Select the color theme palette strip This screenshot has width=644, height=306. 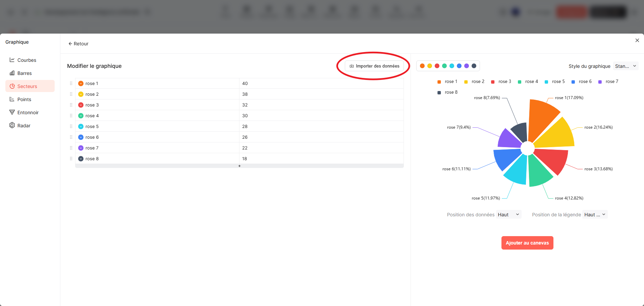pos(448,66)
